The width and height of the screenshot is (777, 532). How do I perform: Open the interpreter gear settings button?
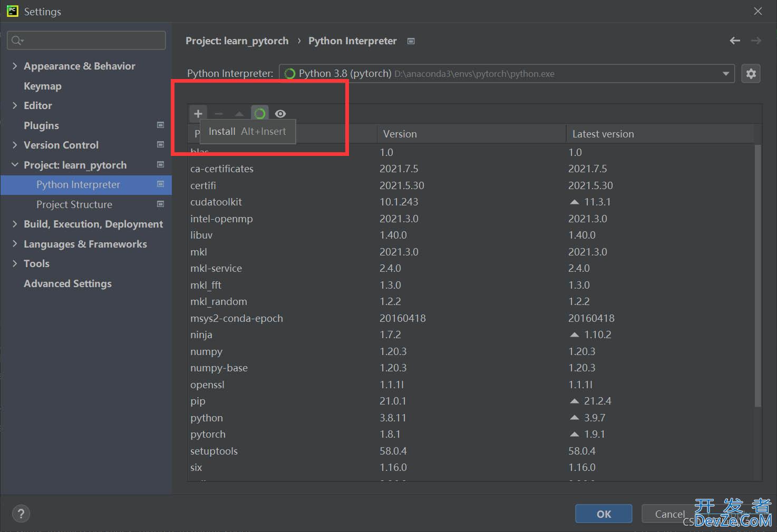[x=751, y=74]
